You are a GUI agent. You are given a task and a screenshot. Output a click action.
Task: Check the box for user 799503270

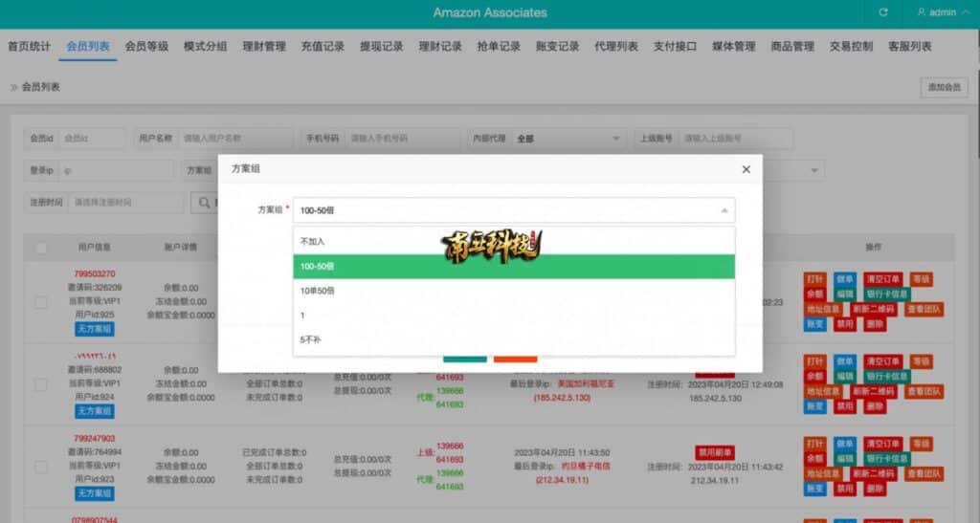41,302
